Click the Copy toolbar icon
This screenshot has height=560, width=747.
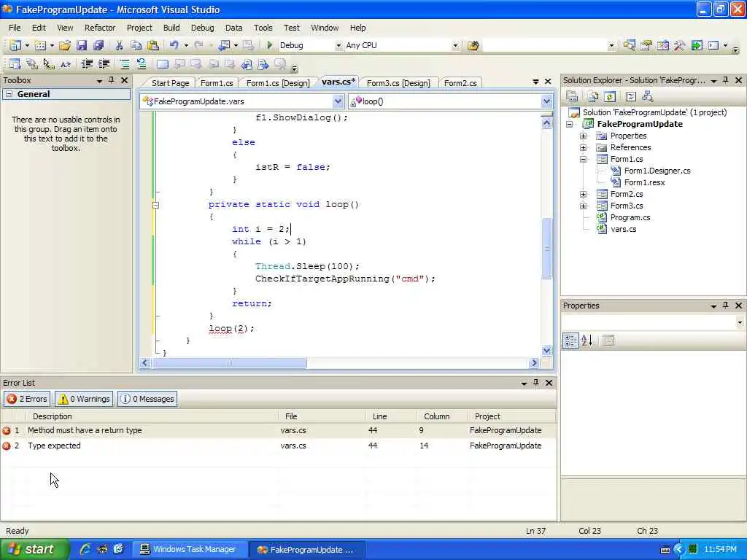tap(136, 45)
